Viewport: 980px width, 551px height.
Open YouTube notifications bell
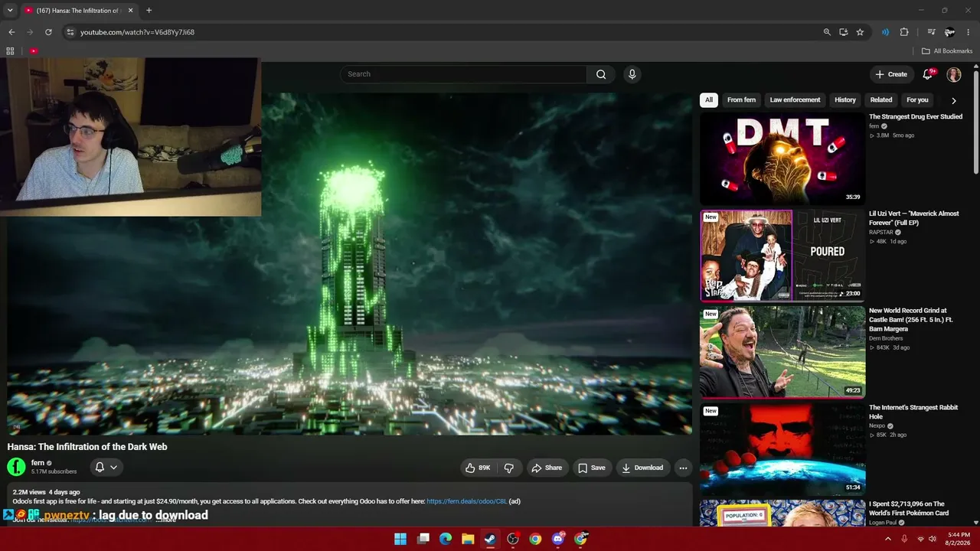(x=928, y=74)
